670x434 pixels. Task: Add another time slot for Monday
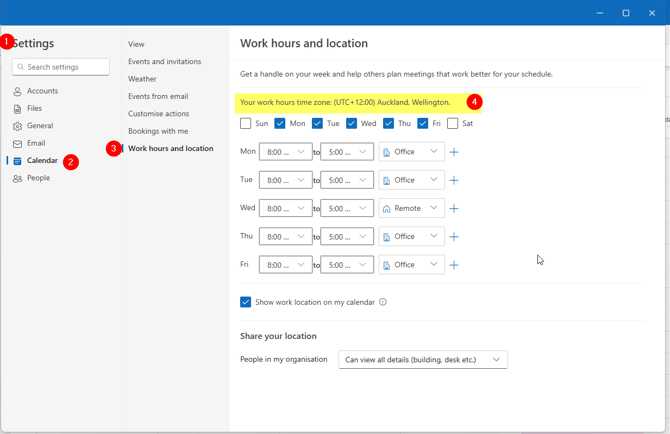coord(454,152)
